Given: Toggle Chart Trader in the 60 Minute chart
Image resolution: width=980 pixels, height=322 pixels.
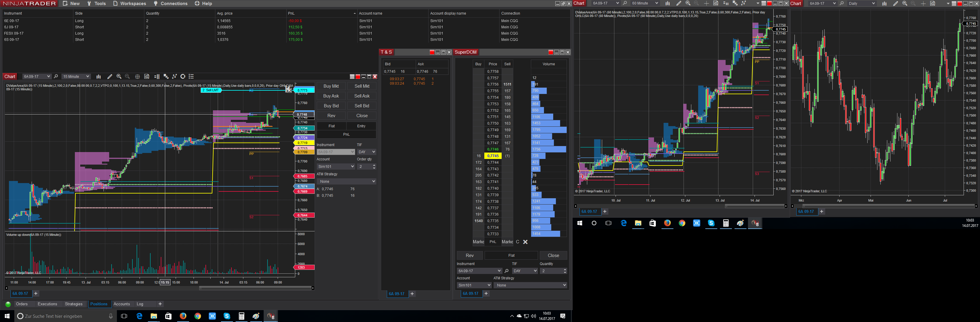Looking at the screenshot, I should pyautogui.click(x=726, y=3).
